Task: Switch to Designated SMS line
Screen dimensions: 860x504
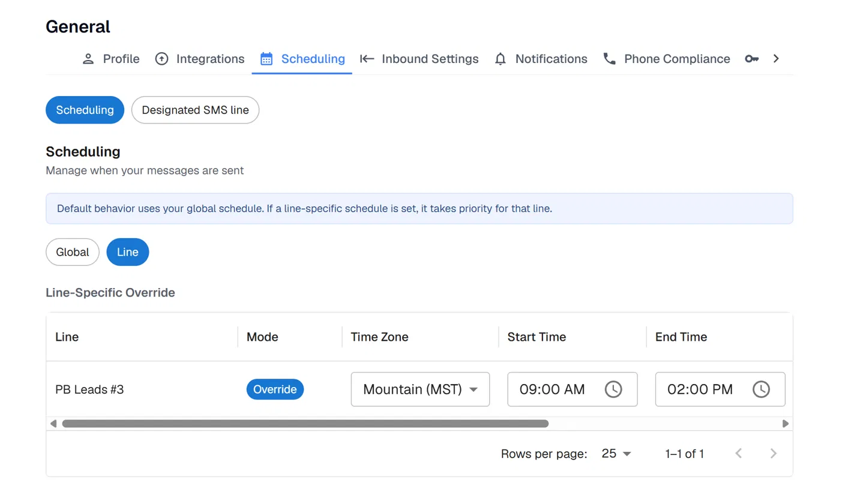Action: [x=195, y=110]
